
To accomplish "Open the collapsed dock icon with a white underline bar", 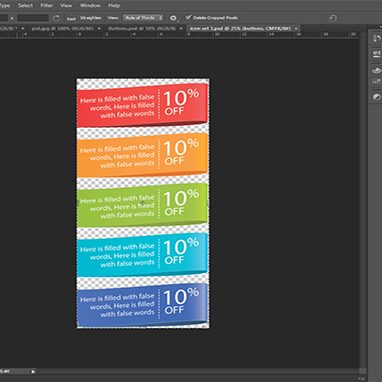I will 376,54.
